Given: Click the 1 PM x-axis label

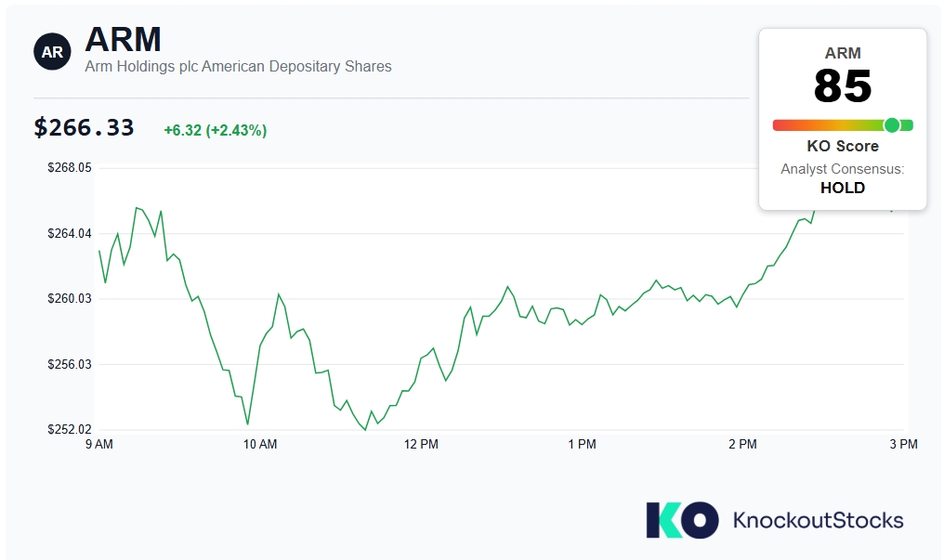Looking at the screenshot, I should coord(583,445).
